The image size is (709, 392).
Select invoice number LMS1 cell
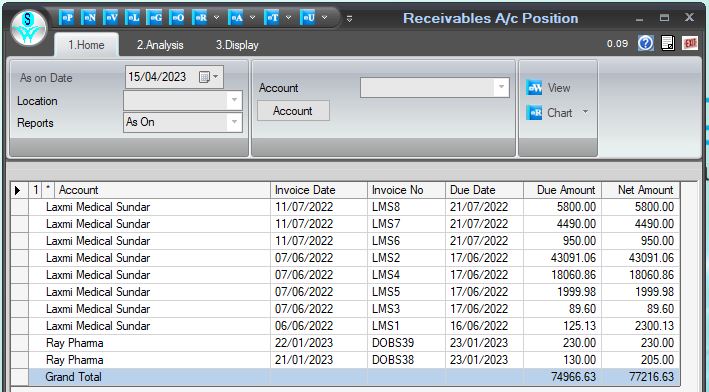(x=406, y=326)
